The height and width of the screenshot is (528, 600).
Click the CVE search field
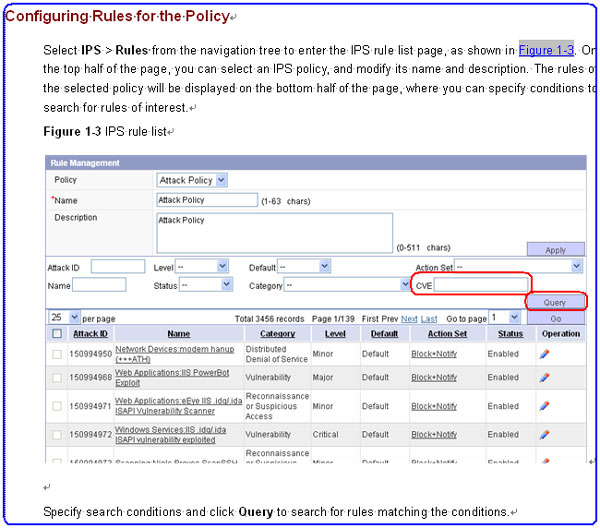click(x=481, y=285)
